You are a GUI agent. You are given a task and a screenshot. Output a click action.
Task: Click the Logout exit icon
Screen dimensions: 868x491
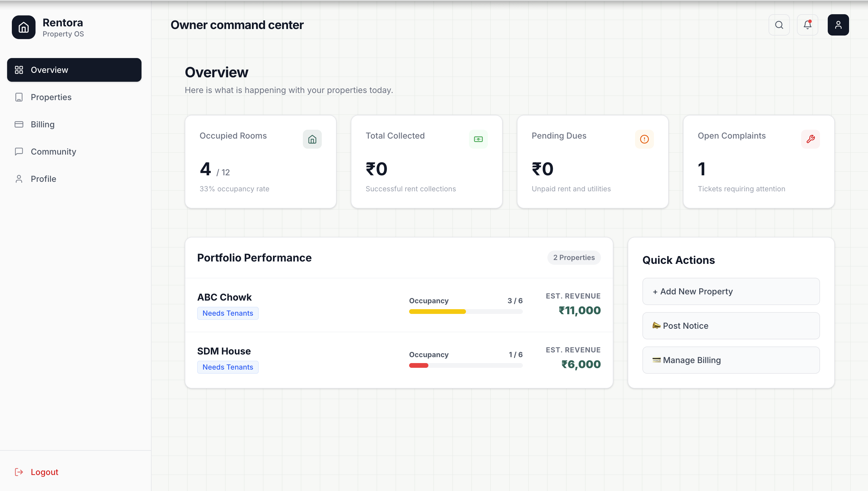point(19,472)
